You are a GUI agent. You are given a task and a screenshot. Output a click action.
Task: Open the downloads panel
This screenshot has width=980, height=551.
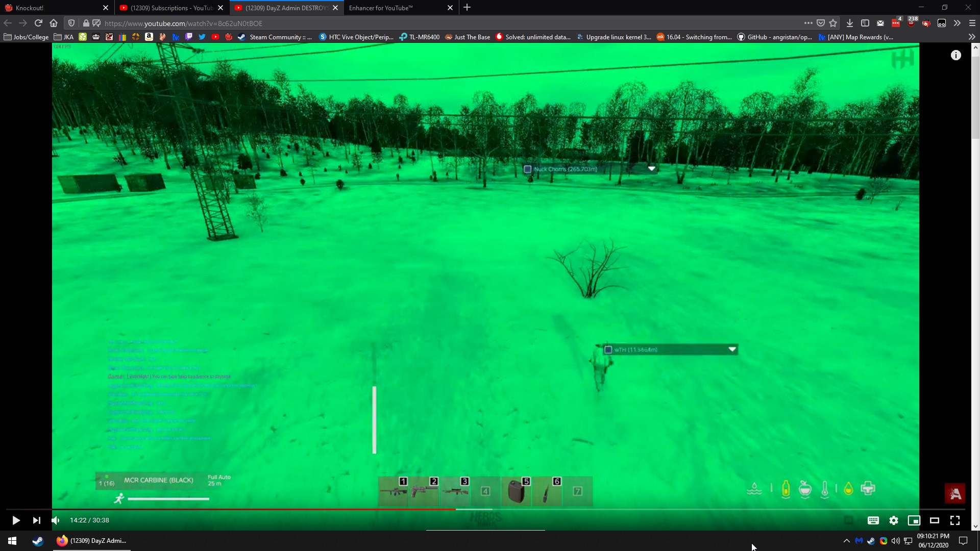click(849, 23)
